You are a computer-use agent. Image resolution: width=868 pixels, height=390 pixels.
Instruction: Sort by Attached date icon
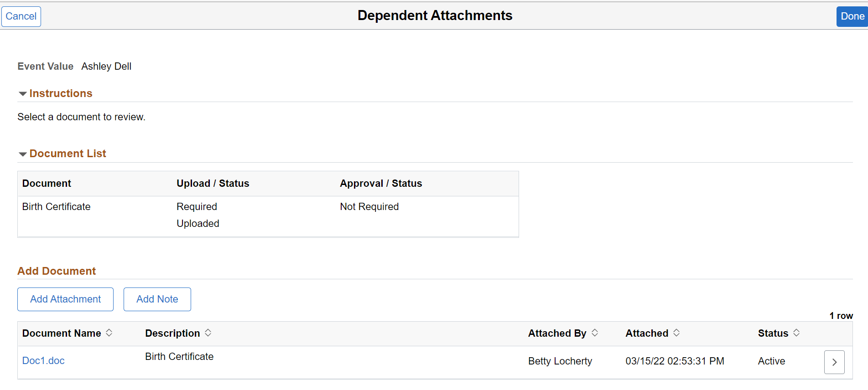click(676, 333)
